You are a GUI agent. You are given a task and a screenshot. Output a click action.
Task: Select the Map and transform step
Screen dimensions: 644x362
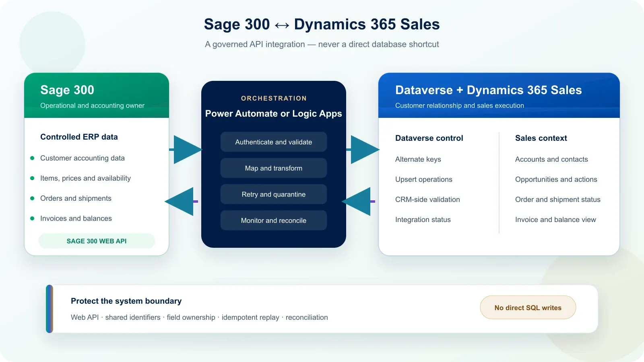tap(274, 168)
